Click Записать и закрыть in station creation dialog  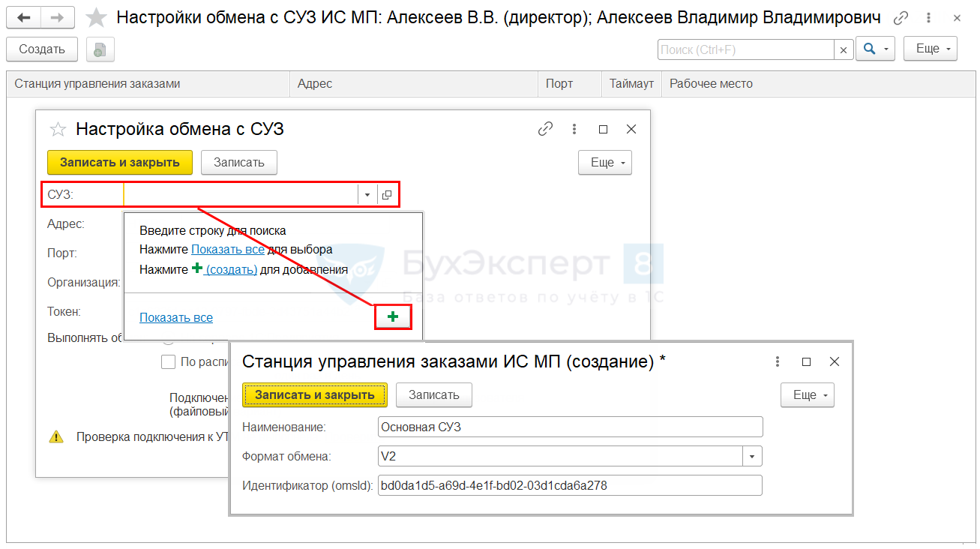point(314,395)
